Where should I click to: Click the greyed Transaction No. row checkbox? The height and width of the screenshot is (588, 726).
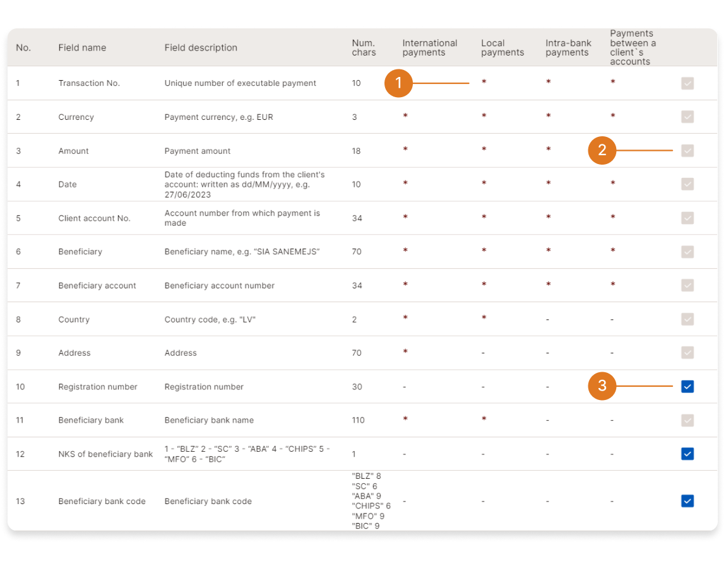[x=687, y=83]
